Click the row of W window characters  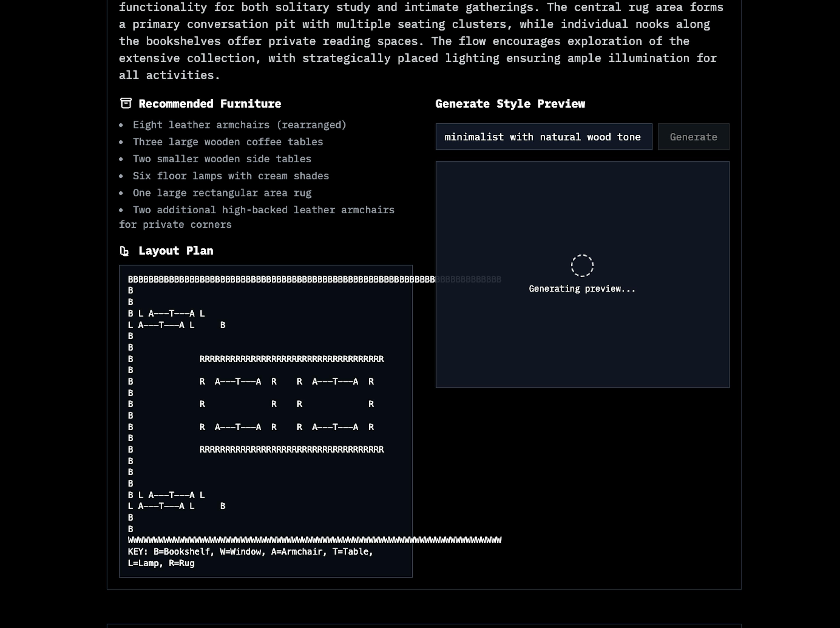click(x=270, y=540)
